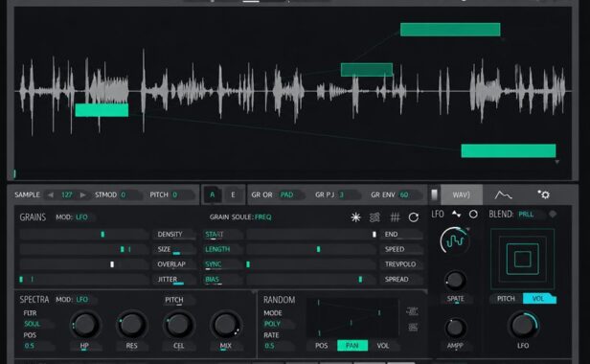Adjust the DENSITY slider
The image size is (590, 364).
click(x=84, y=234)
